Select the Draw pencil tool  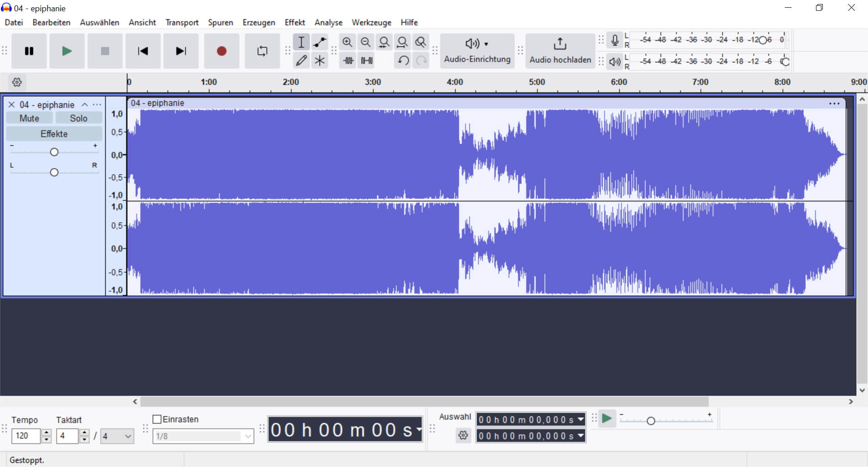pyautogui.click(x=301, y=60)
